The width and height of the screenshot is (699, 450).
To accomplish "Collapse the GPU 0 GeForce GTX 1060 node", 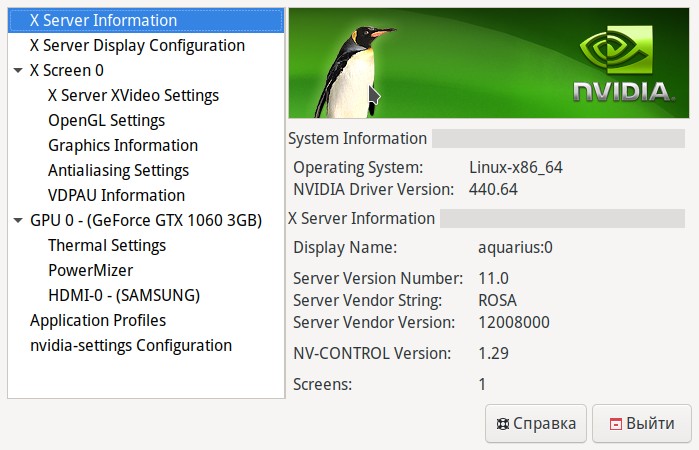I will click(x=18, y=221).
